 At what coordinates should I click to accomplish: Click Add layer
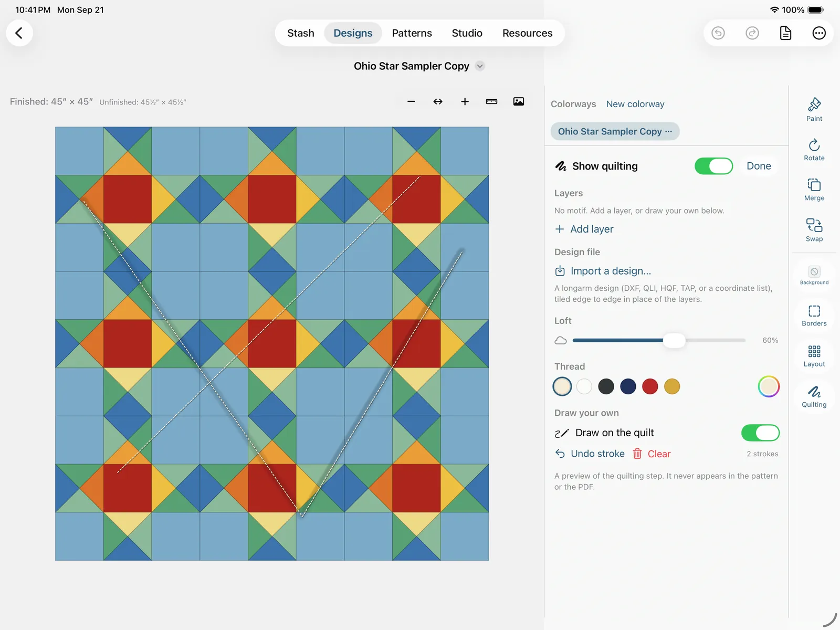[x=584, y=229]
